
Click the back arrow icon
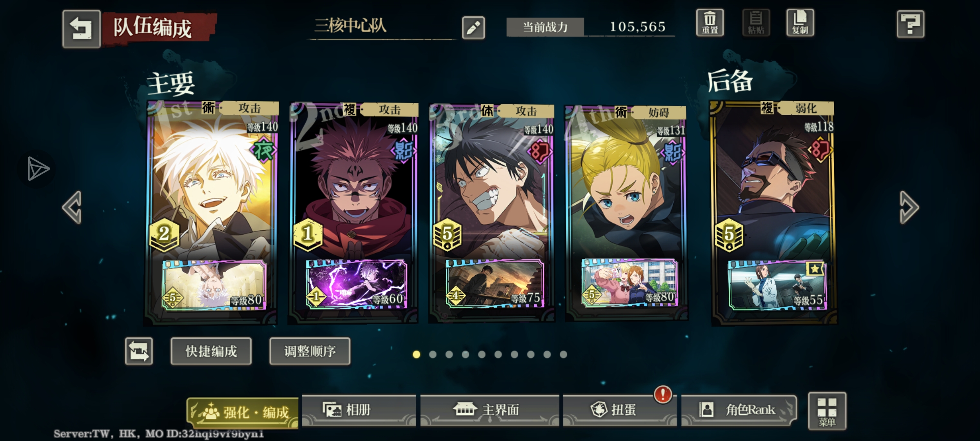tap(81, 29)
